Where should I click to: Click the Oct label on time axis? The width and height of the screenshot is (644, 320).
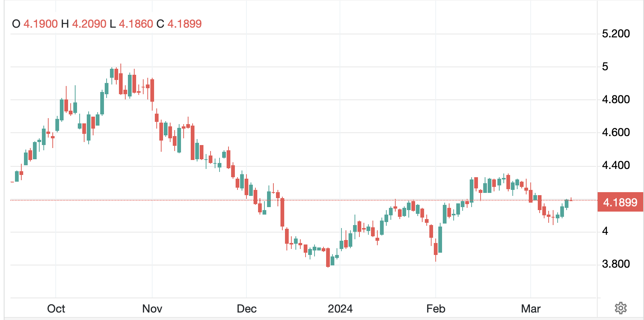tap(56, 309)
